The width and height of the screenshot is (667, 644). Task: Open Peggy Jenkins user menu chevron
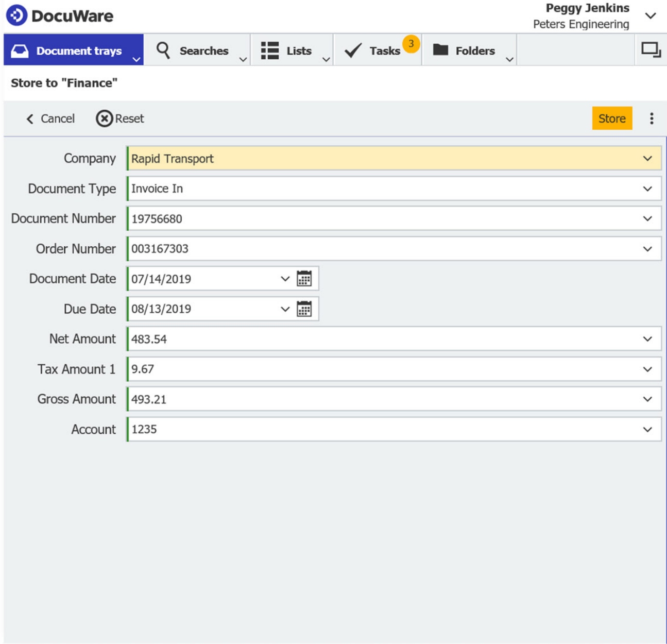[651, 16]
